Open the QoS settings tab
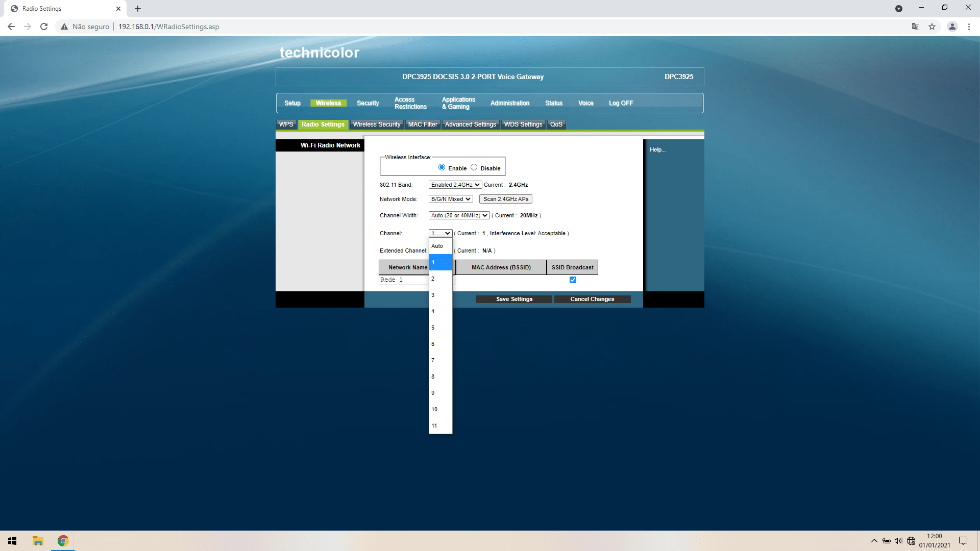 [555, 124]
